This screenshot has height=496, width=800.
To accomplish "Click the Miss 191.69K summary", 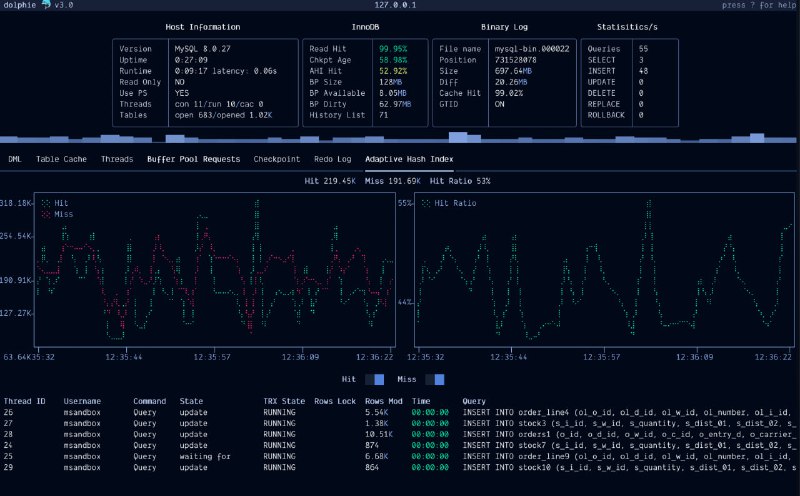I will [392, 181].
